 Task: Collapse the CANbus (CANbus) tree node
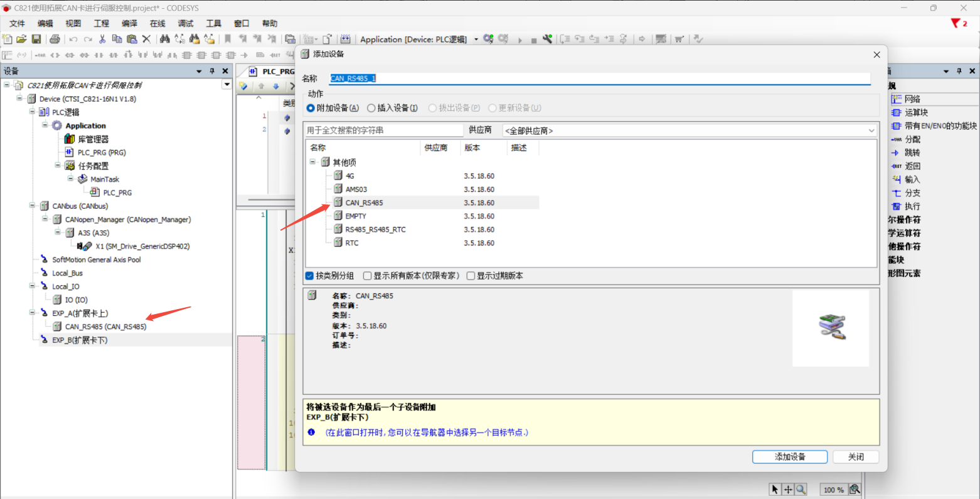pos(32,206)
